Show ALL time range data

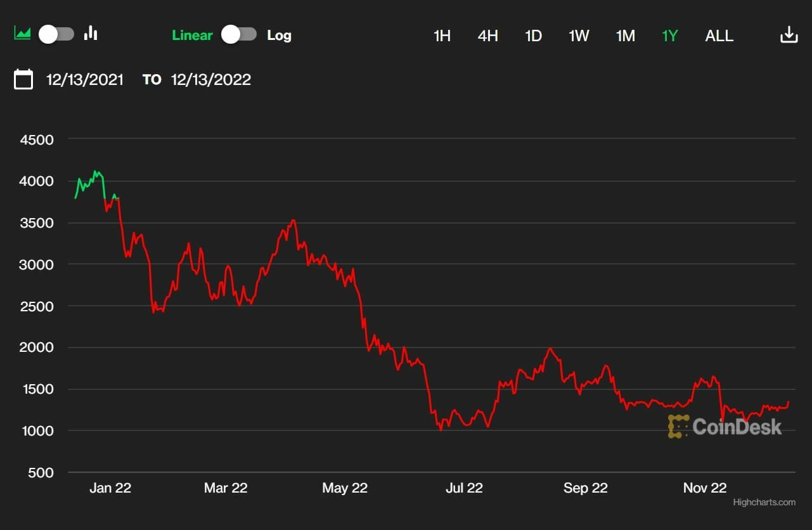[719, 36]
